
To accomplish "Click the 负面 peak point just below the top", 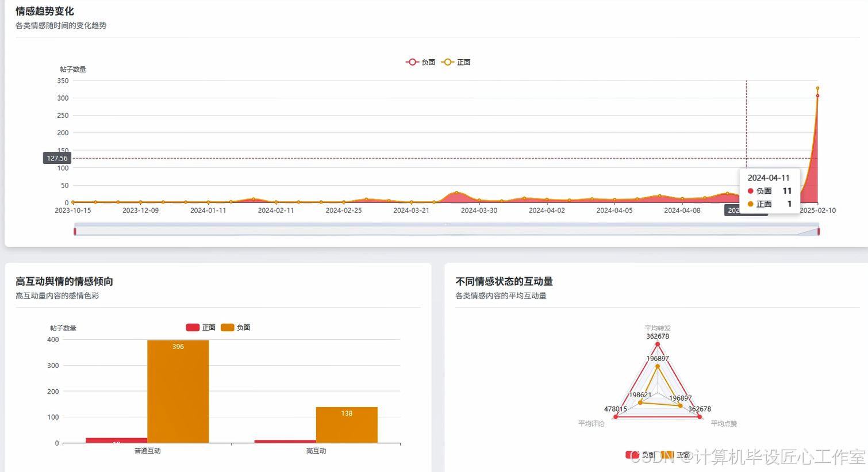I will tap(817, 96).
